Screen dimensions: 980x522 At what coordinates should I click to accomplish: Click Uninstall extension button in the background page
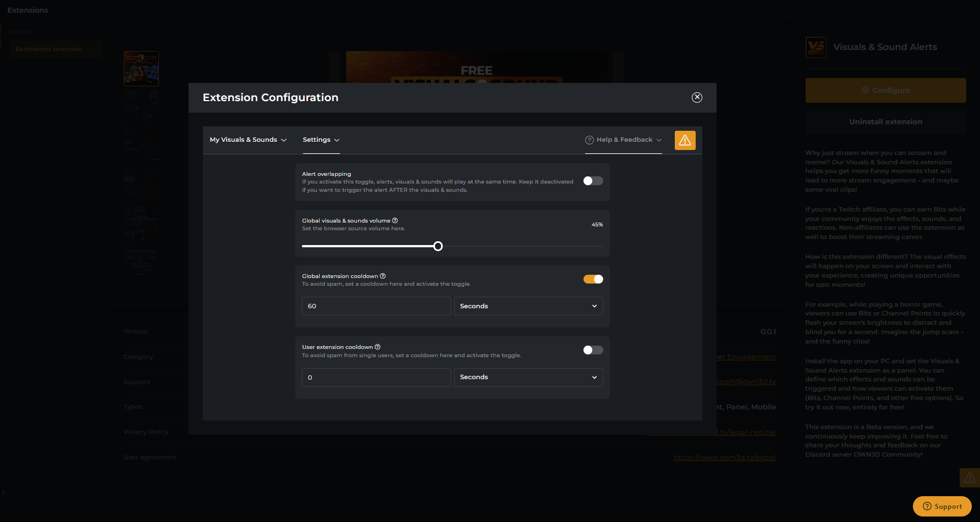click(x=885, y=121)
